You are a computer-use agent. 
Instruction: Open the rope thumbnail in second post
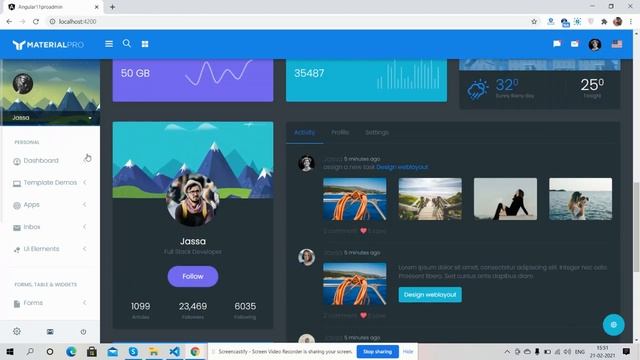click(355, 284)
